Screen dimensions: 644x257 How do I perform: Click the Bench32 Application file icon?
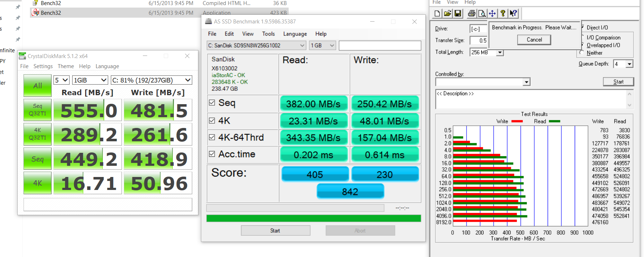[x=35, y=13]
